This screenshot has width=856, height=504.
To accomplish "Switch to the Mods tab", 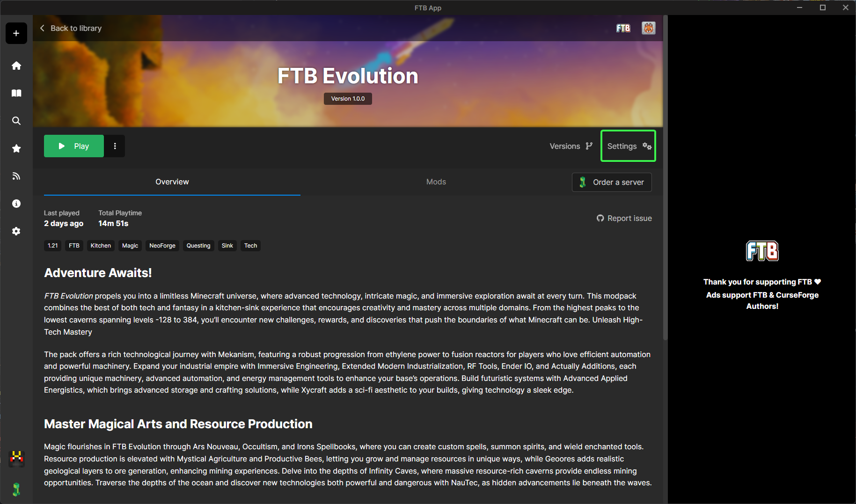I will coord(436,182).
